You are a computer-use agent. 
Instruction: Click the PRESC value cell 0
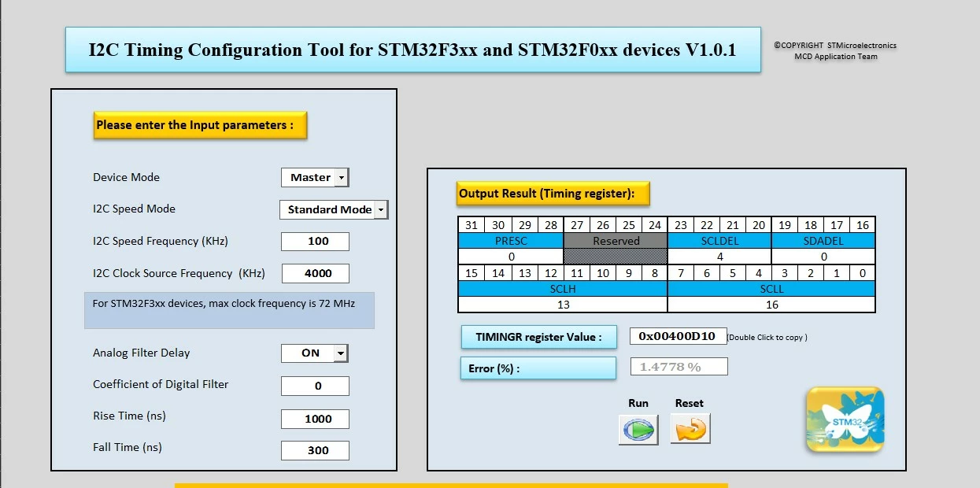pos(511,257)
